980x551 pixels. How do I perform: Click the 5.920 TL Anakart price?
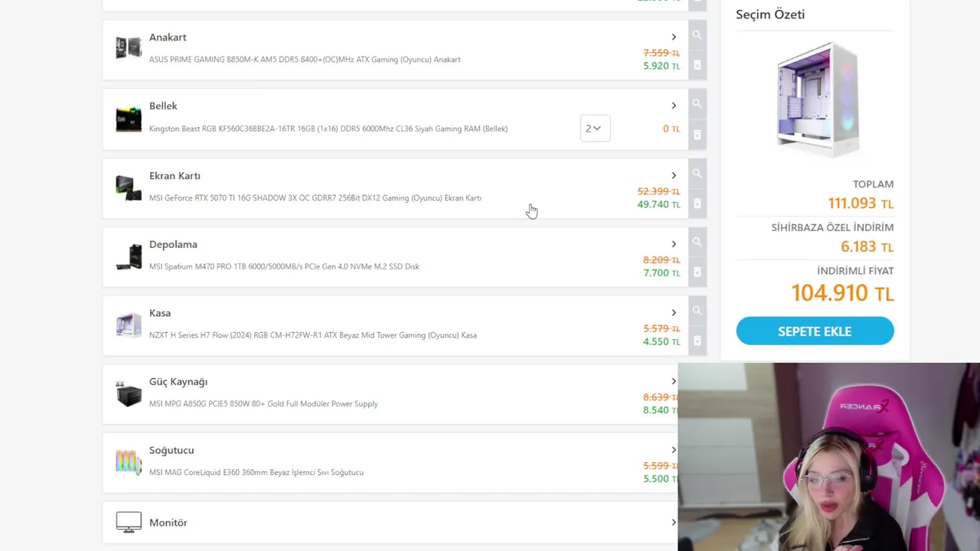[661, 66]
